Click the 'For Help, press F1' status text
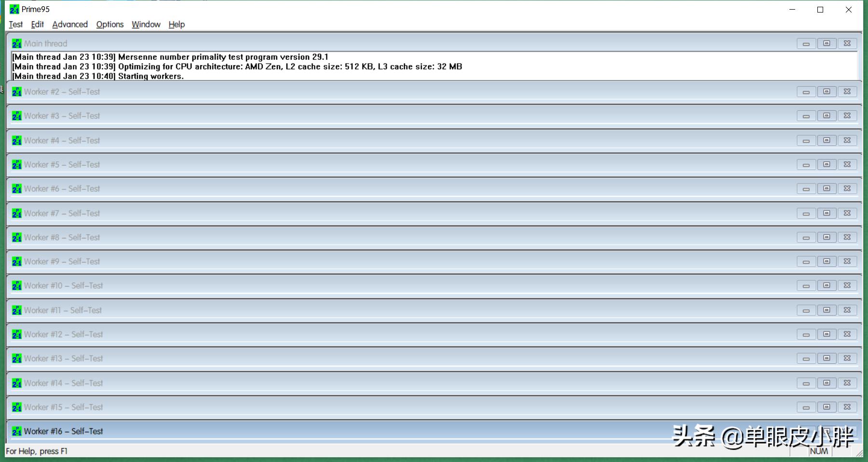The image size is (868, 462). pos(37,451)
